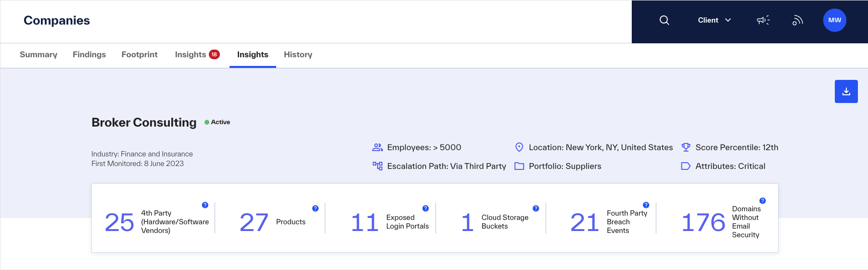Click the attributes tag icon
Image resolution: width=868 pixels, height=270 pixels.
tap(686, 166)
